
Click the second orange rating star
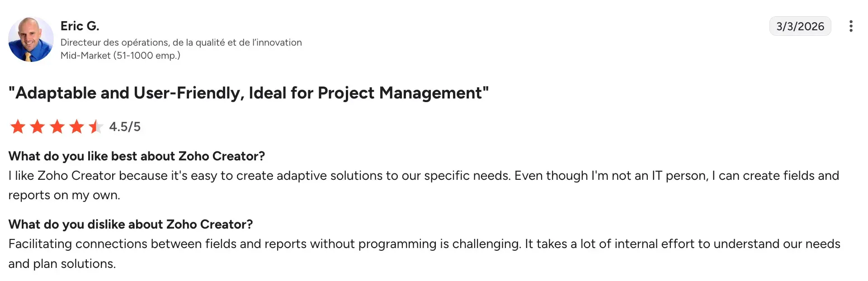coord(38,126)
